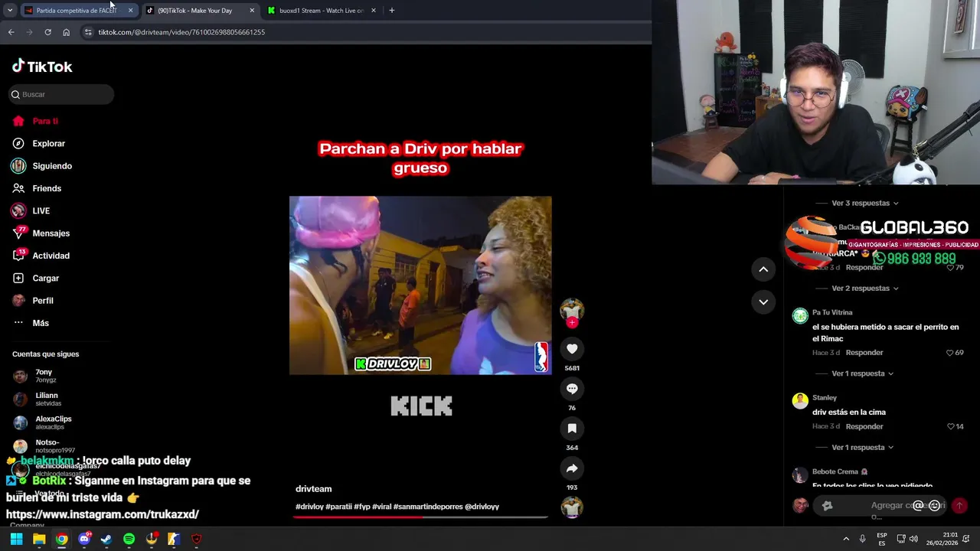
Task: Focus the Buscar search field
Action: coord(61,94)
